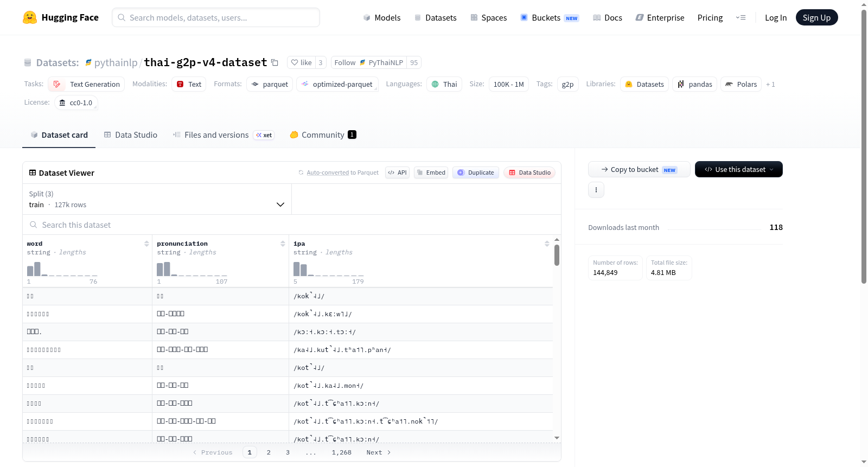868x467 pixels.
Task: Click the page vertical scrollbar
Action: pos(864,146)
